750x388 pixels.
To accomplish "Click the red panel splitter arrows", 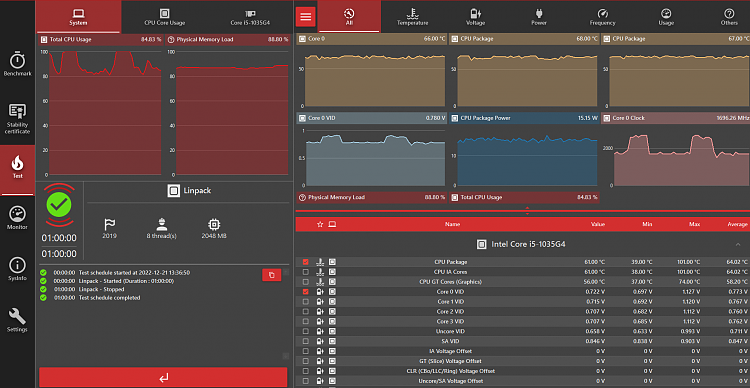I will 527,211.
